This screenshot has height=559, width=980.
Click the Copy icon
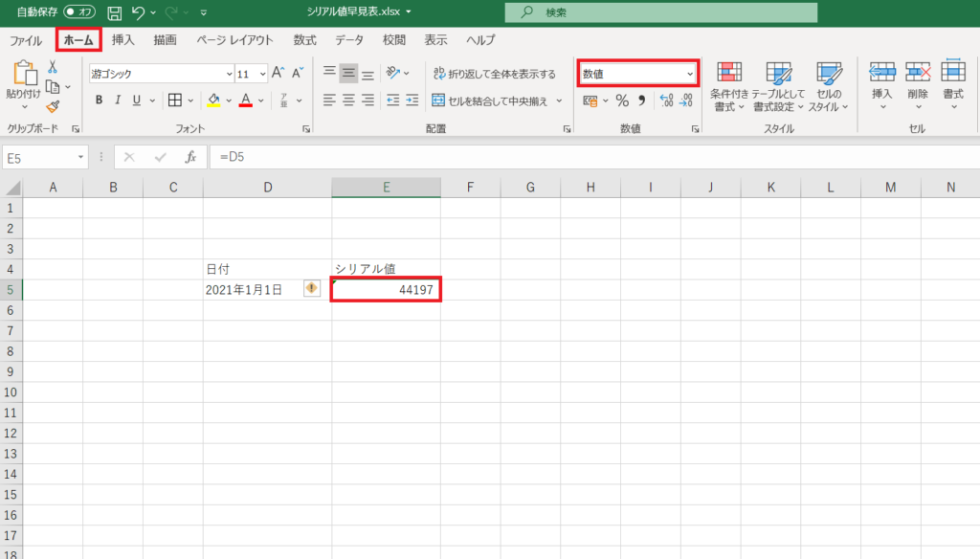(54, 87)
